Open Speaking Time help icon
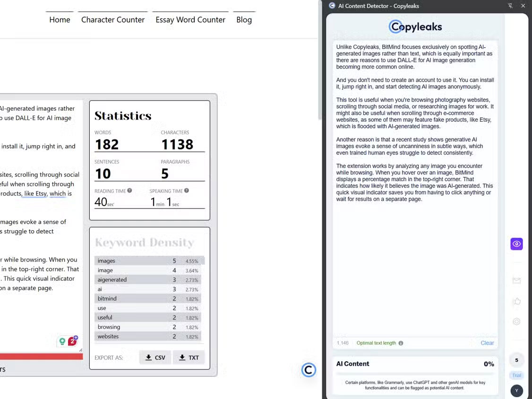This screenshot has width=532, height=399. pyautogui.click(x=186, y=191)
